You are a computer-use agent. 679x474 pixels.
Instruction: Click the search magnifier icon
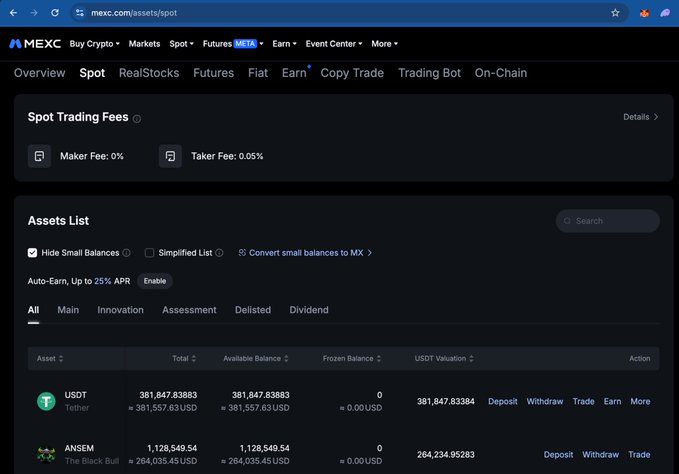567,221
